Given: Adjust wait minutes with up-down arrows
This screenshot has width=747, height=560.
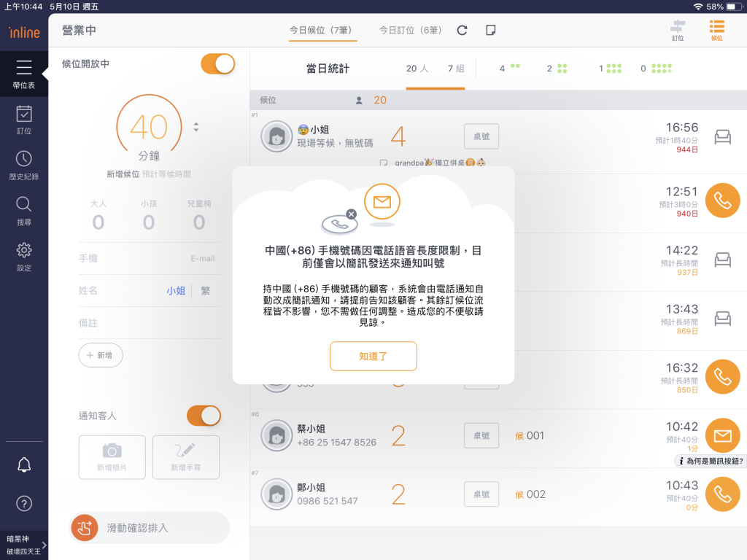Looking at the screenshot, I should point(196,127).
